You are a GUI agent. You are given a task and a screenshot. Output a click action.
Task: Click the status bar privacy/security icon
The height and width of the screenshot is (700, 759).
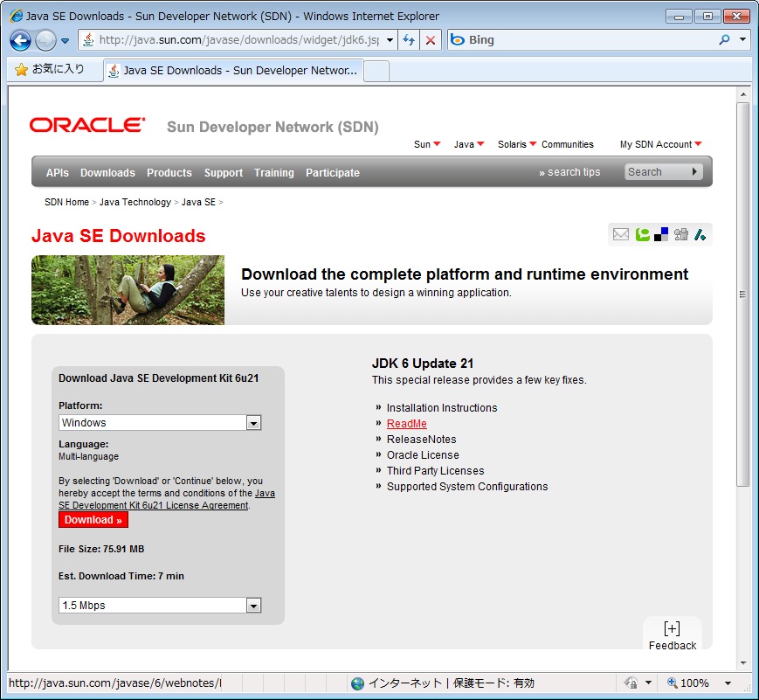point(631,683)
